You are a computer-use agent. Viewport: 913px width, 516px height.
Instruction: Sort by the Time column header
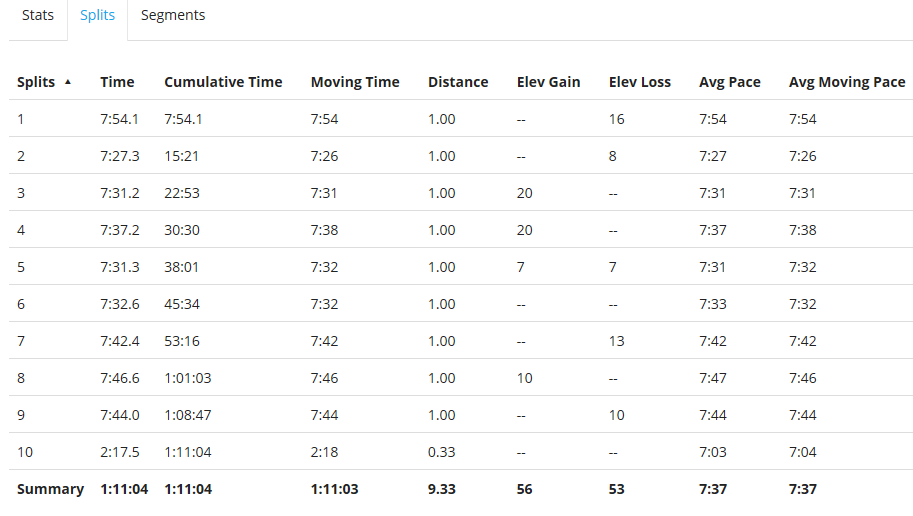click(117, 82)
